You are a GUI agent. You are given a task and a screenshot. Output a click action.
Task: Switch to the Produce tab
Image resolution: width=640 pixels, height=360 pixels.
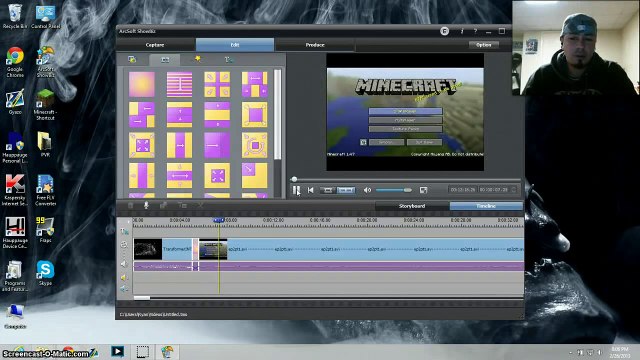(x=315, y=45)
